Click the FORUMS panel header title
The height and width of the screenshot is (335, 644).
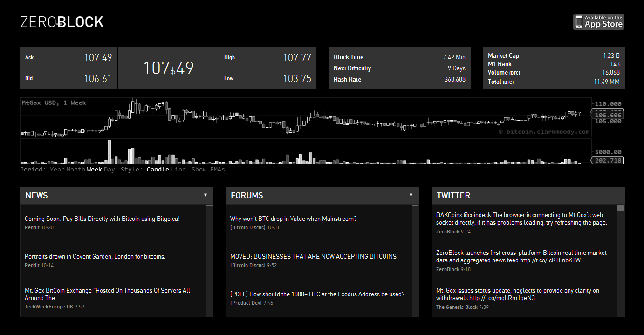point(247,195)
